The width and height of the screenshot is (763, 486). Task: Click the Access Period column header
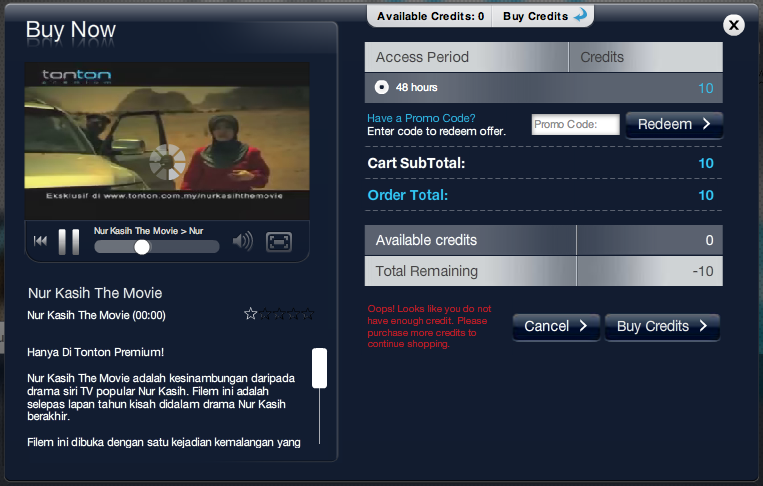pyautogui.click(x=466, y=57)
